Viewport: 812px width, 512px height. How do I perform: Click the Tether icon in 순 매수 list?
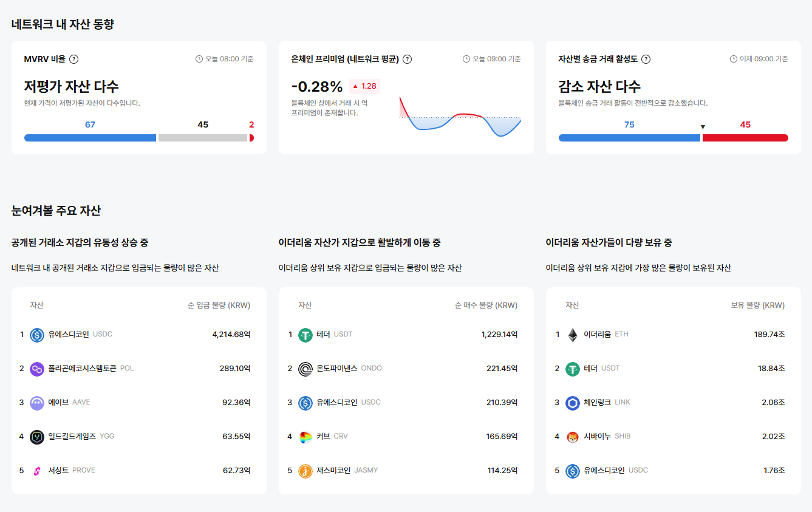point(305,335)
